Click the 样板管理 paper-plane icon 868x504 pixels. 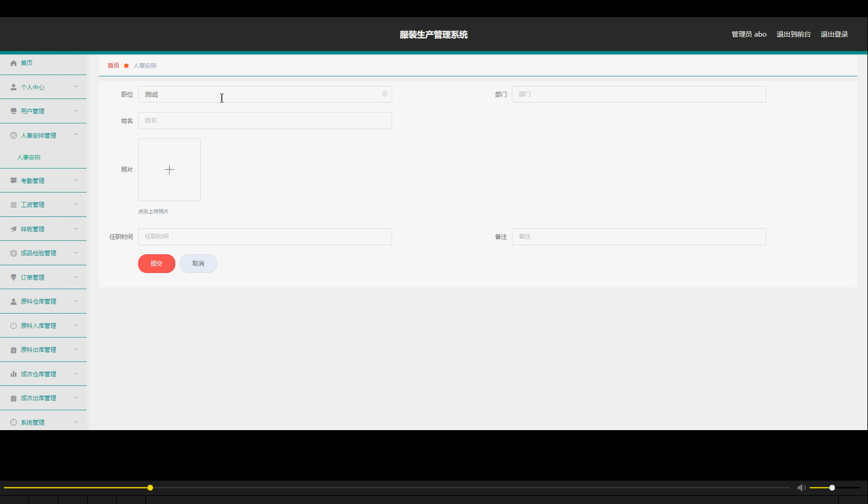click(14, 229)
